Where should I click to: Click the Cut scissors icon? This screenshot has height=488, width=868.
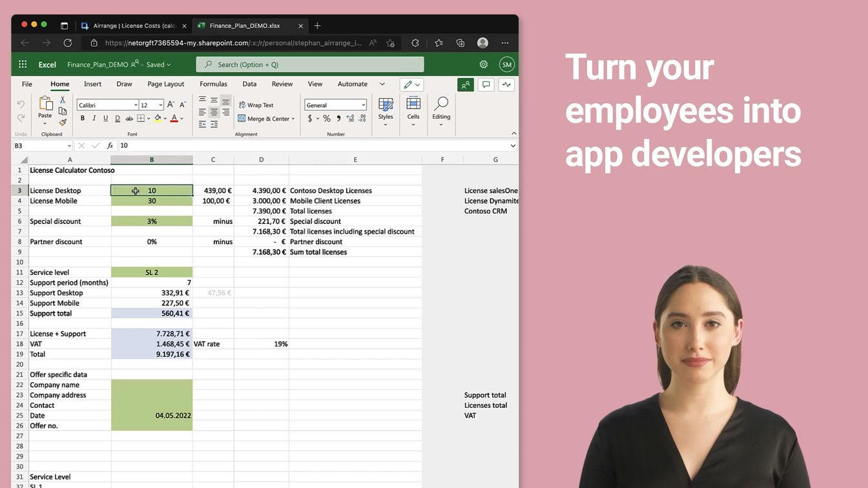point(63,99)
